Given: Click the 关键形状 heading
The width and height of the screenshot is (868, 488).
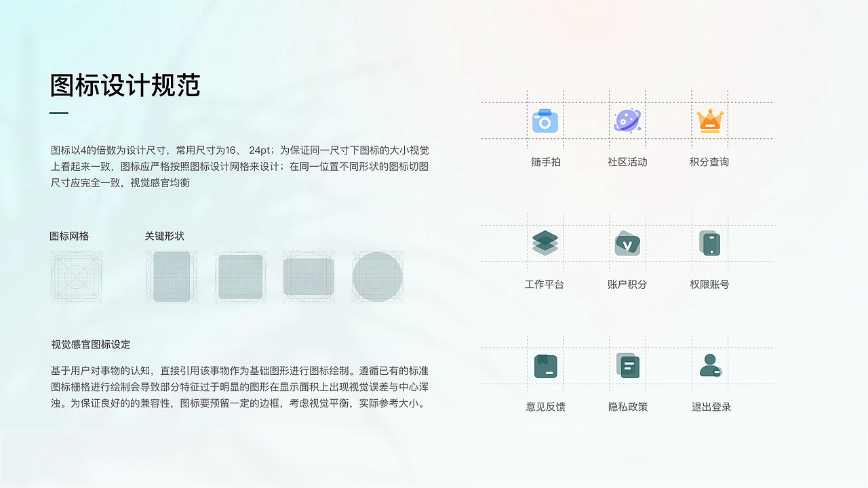Looking at the screenshot, I should pos(164,236).
